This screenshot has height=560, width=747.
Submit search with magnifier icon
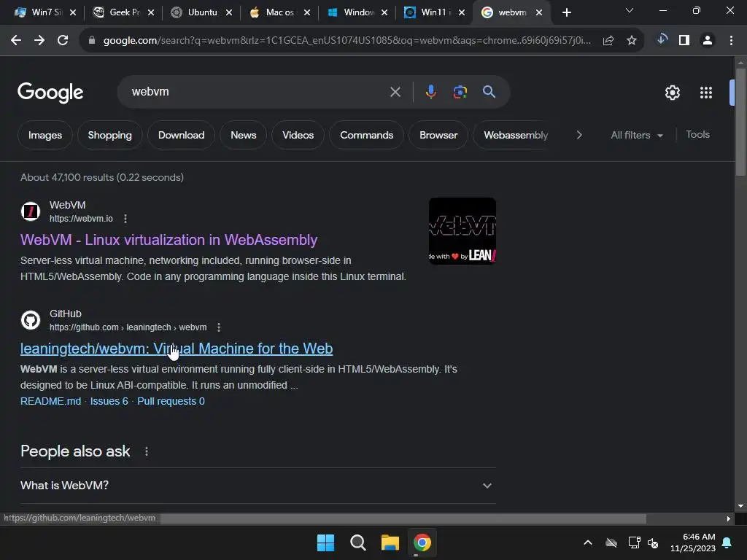(x=489, y=91)
